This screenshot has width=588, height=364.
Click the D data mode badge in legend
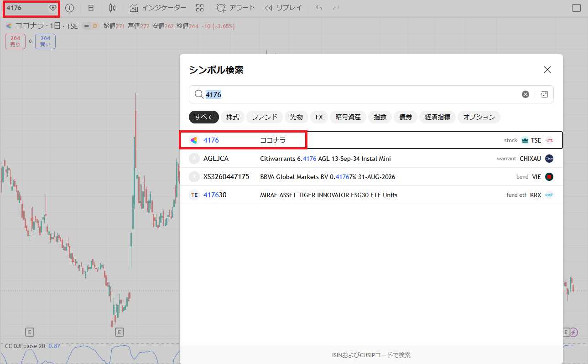click(95, 26)
